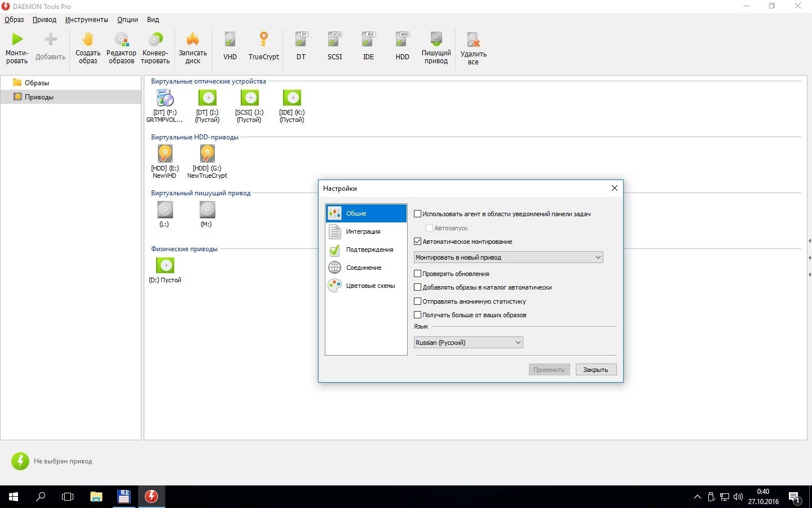
Task: Select the [SCSI] (J:) empty drive
Action: 249,106
